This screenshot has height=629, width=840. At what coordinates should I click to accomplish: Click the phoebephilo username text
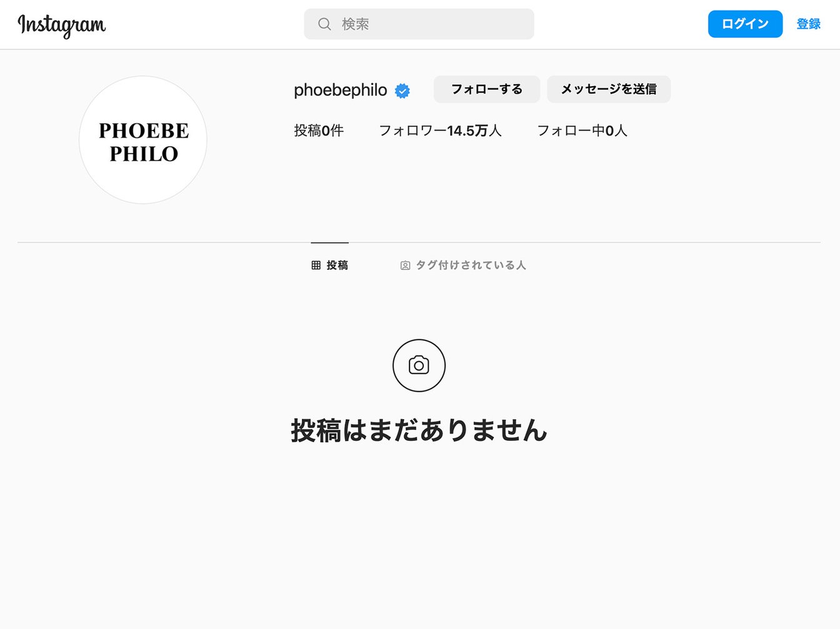(341, 90)
